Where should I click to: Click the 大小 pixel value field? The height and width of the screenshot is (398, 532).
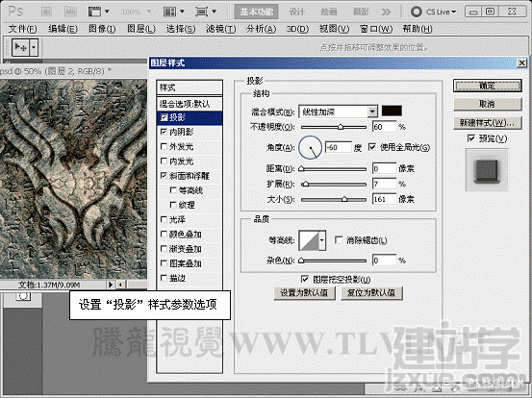click(385, 199)
